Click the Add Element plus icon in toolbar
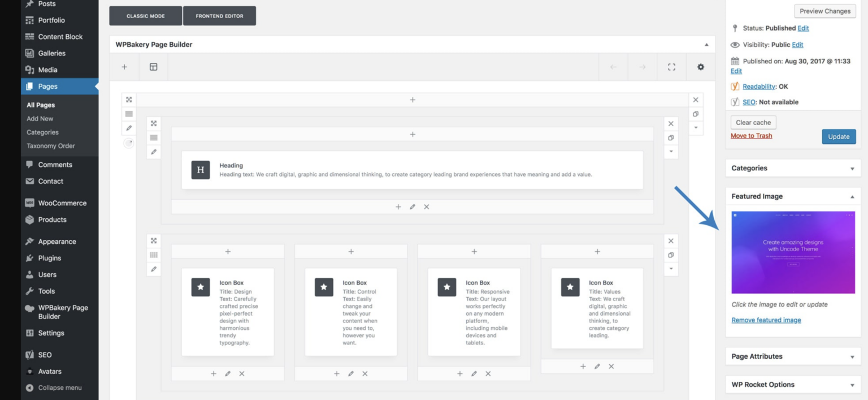Viewport: 868px width, 400px height. [x=124, y=67]
